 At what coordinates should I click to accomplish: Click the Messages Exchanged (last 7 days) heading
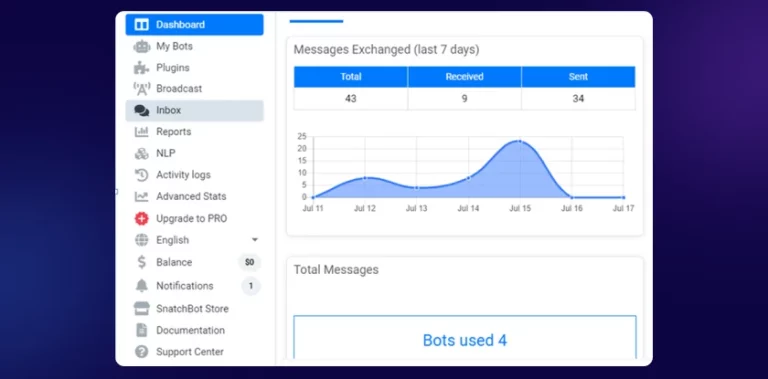pos(386,49)
